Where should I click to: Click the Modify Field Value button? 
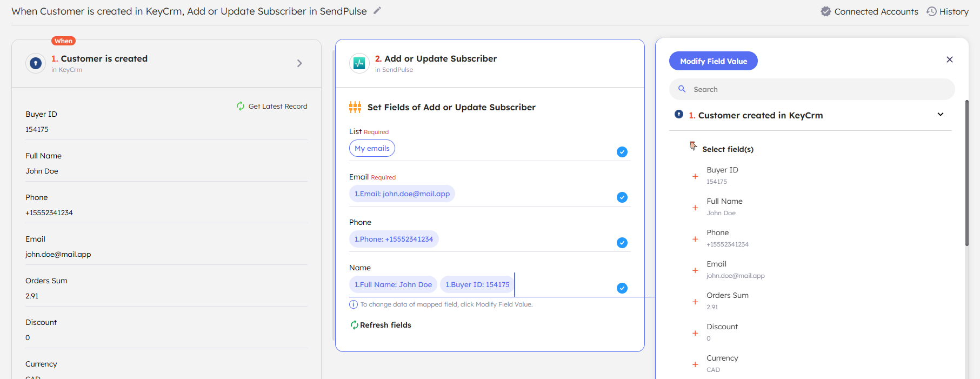(x=713, y=61)
